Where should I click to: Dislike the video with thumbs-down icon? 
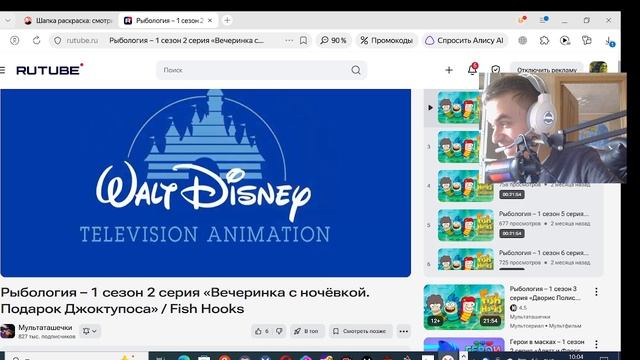pos(279,331)
